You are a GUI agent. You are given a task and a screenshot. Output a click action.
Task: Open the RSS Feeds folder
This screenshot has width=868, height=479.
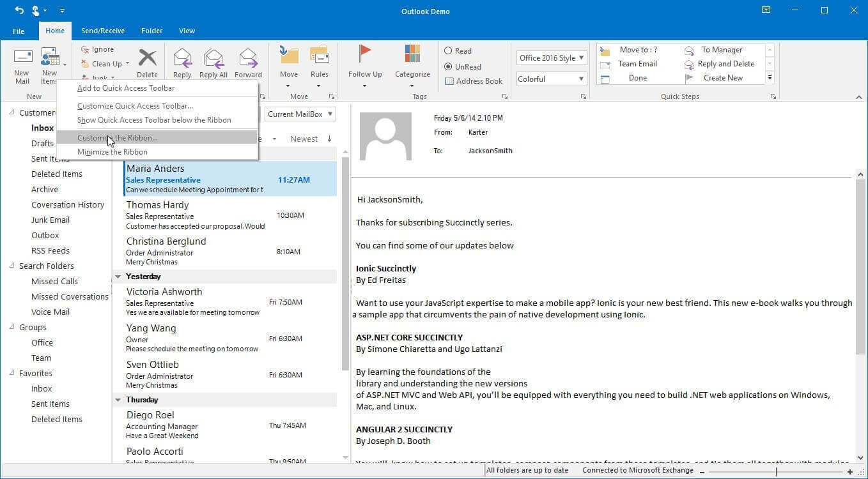[x=50, y=251]
